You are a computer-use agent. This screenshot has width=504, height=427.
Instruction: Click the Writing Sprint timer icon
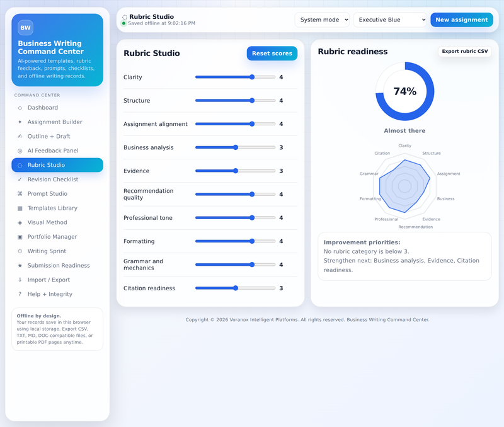20,251
